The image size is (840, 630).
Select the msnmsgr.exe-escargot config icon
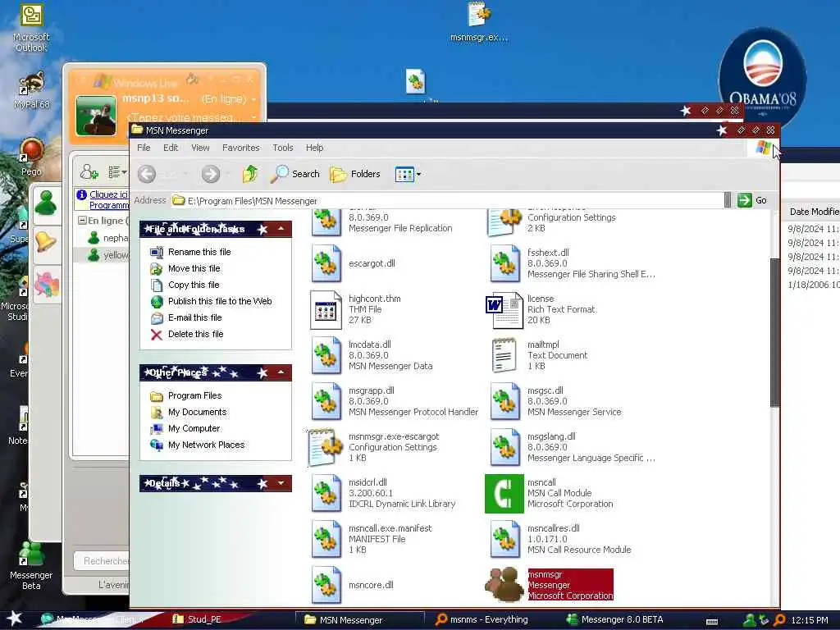[x=325, y=447]
